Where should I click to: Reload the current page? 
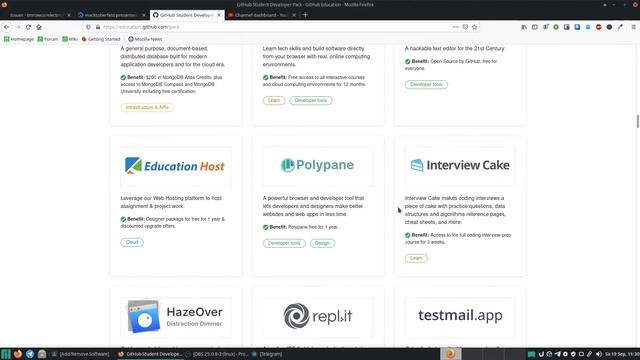coord(28,27)
